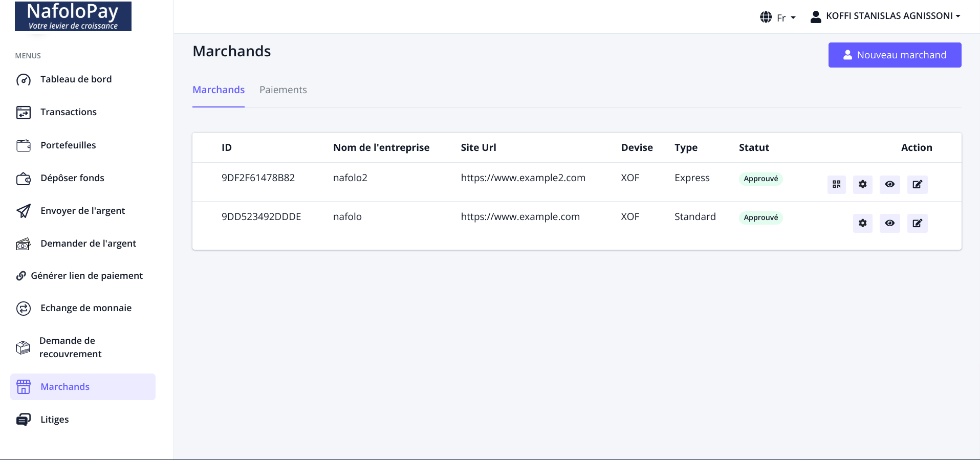
Task: Click the Tableau de bord gauge icon
Action: 24,80
